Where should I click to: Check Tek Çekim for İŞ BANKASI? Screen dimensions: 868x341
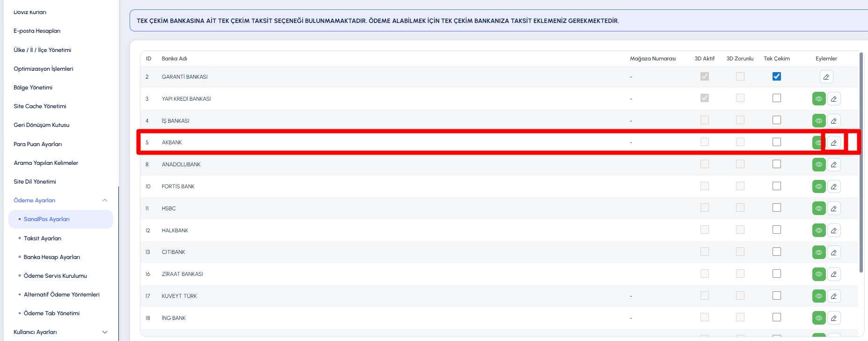pos(777,120)
